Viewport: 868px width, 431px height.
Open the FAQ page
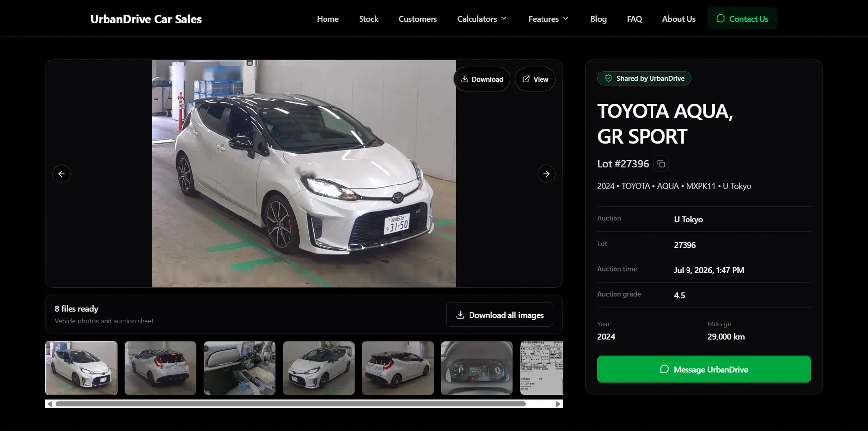click(634, 19)
